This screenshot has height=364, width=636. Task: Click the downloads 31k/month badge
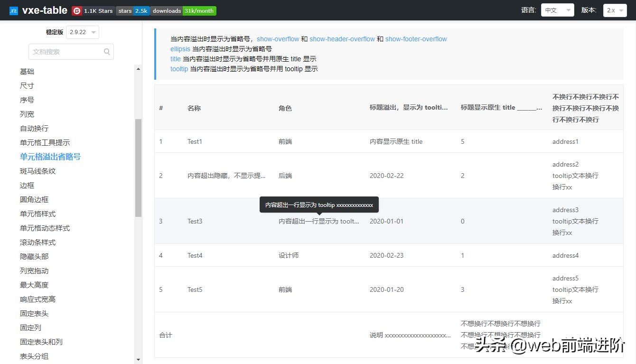(x=183, y=10)
